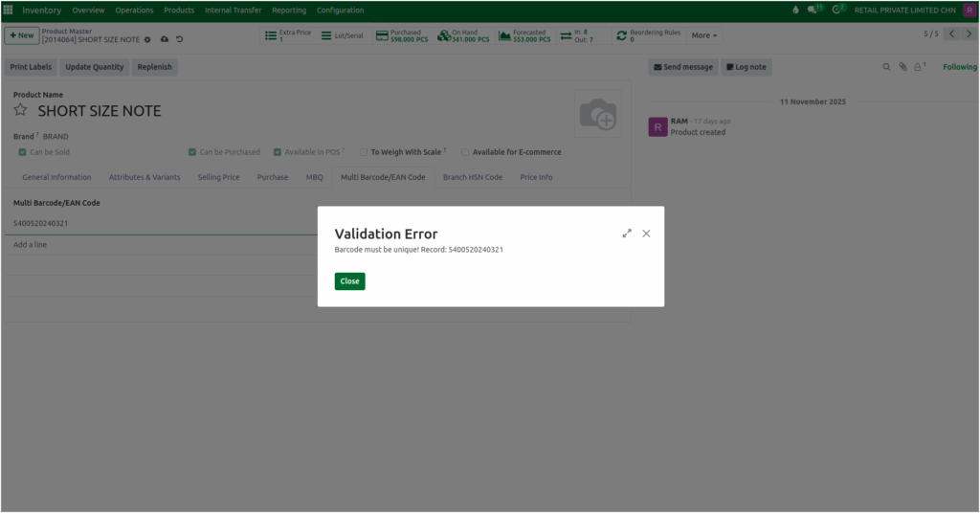
Task: Enable Available for E-commerce checkbox
Action: (465, 152)
